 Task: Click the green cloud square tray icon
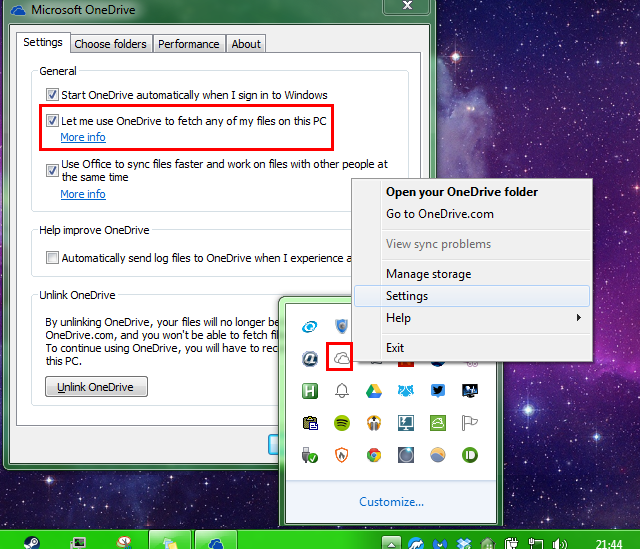point(438,423)
